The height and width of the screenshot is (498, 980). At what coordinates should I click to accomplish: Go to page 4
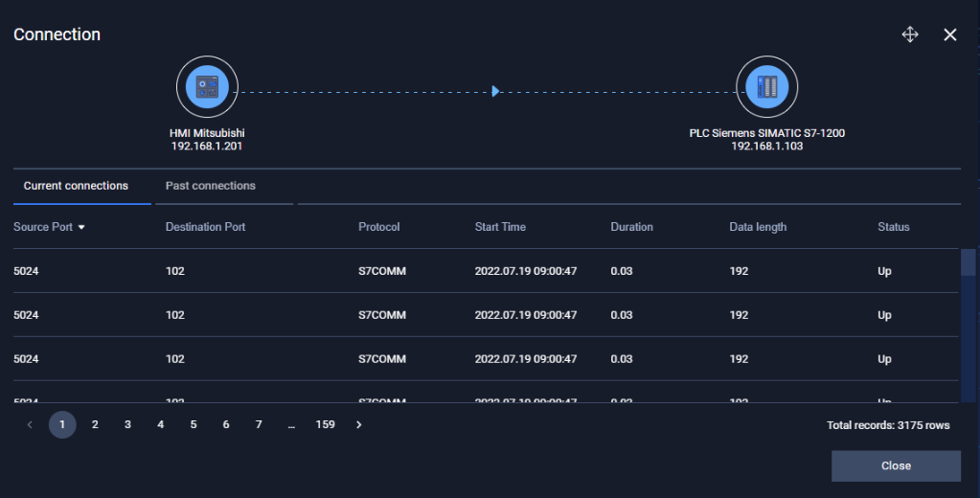click(161, 424)
